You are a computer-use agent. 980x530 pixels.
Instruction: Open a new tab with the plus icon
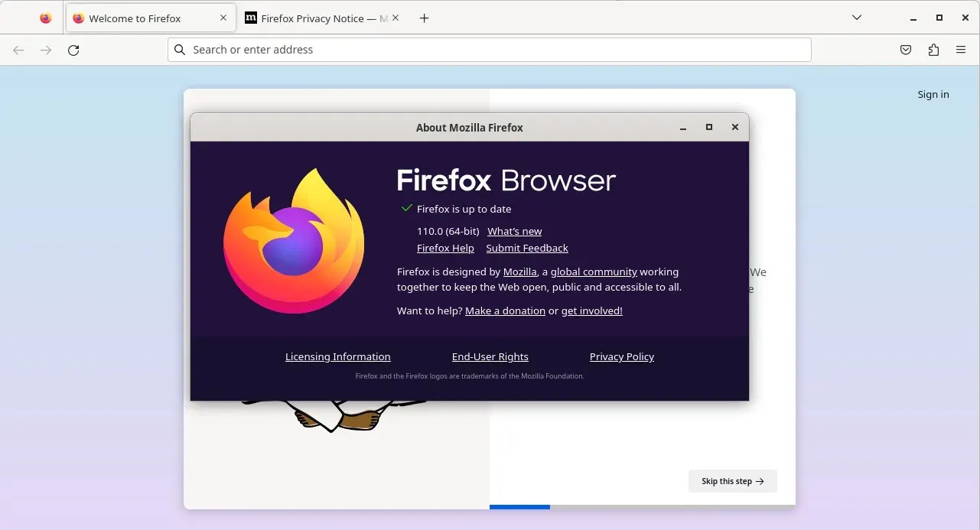pyautogui.click(x=424, y=18)
